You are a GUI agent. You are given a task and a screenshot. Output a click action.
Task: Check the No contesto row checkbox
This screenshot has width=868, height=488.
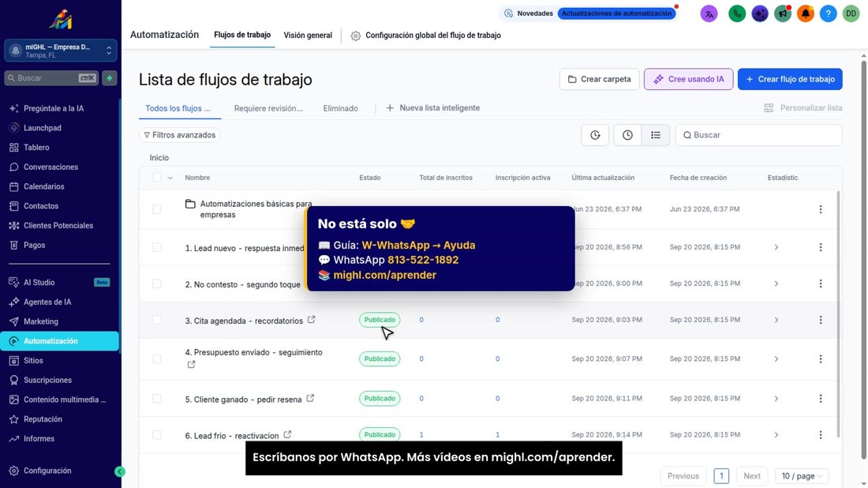[x=157, y=283]
